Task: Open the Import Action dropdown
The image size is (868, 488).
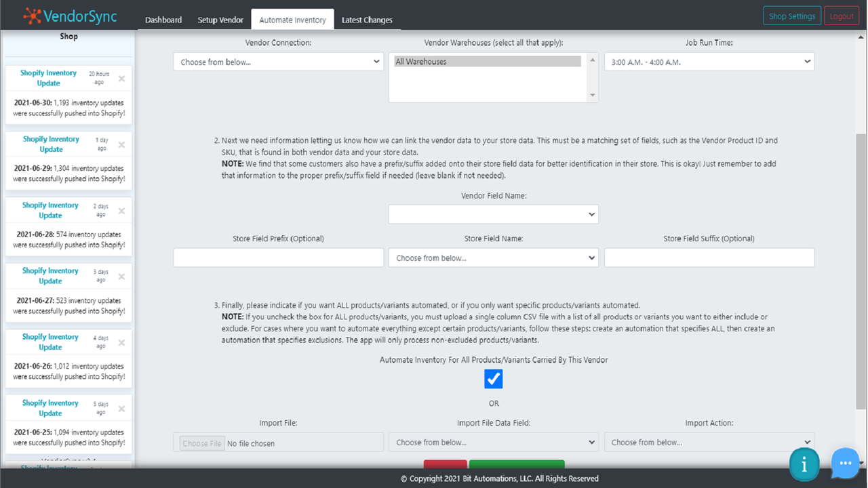Action: (709, 441)
